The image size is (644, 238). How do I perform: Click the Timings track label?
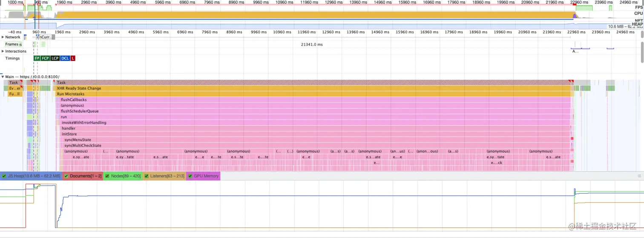12,58
